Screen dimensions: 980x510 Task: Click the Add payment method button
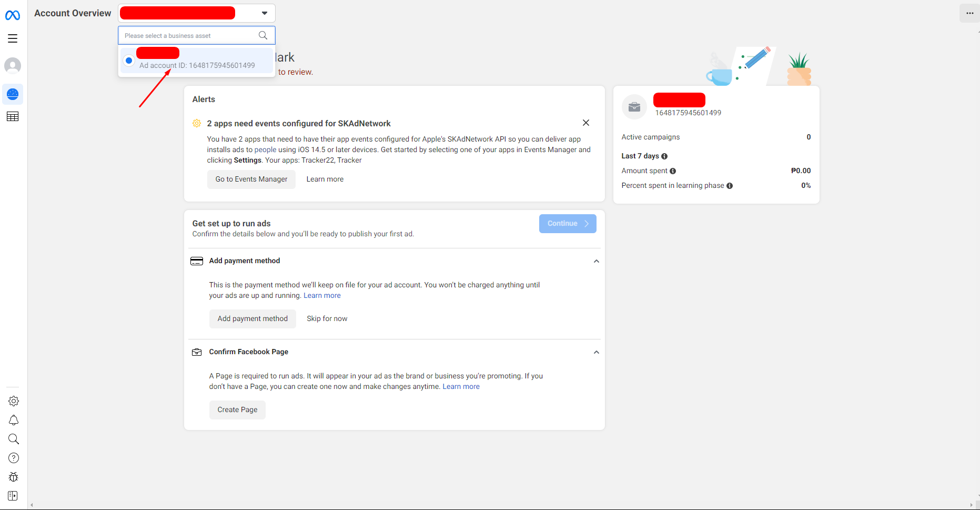point(252,319)
